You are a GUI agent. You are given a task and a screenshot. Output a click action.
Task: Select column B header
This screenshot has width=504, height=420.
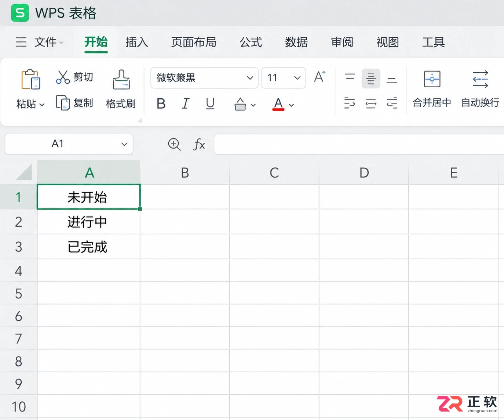(x=185, y=172)
